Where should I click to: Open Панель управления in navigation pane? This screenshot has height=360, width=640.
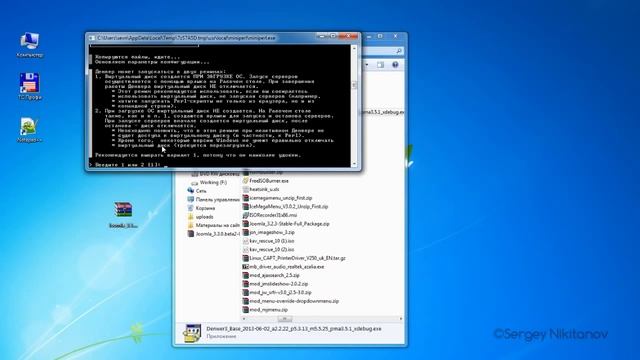click(213, 200)
